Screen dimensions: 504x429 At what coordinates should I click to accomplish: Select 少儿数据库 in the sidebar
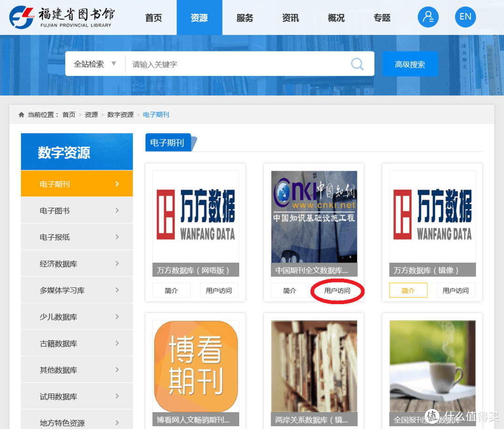coord(77,317)
